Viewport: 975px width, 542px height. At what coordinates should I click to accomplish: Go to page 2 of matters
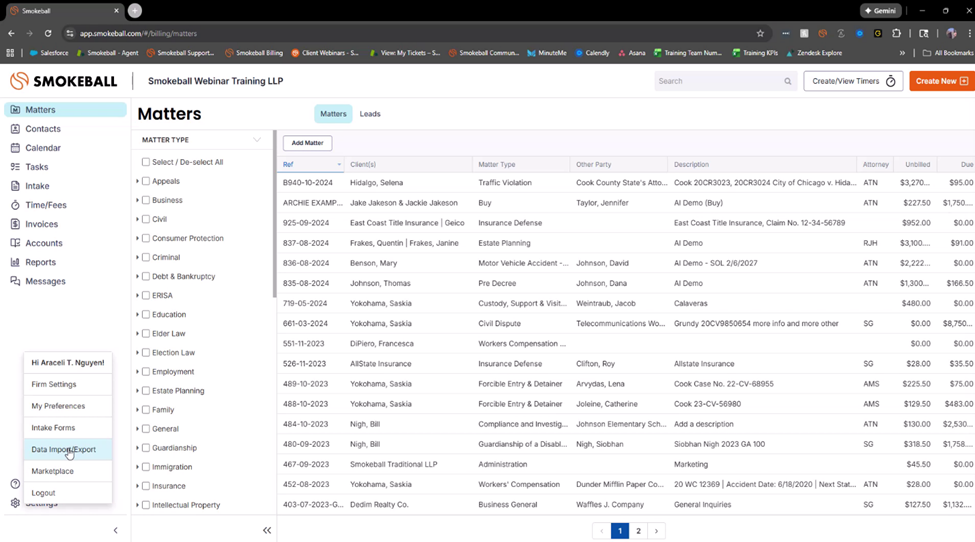tap(638, 531)
